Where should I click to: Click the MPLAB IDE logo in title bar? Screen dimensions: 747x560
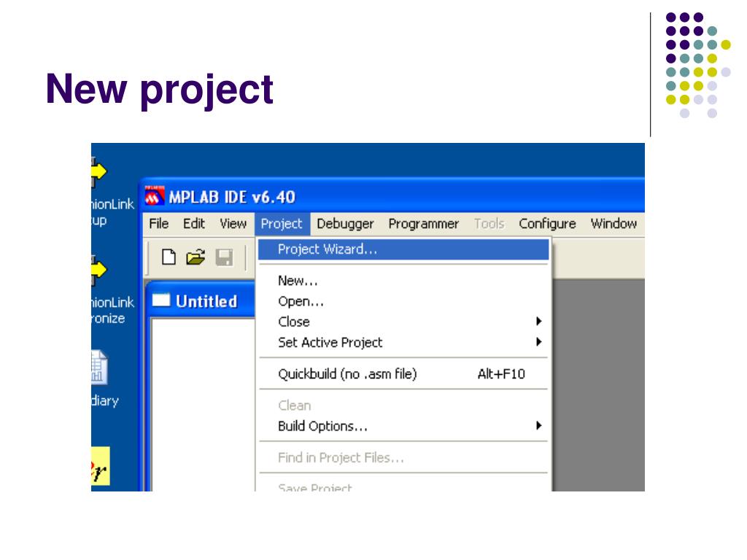tap(155, 195)
